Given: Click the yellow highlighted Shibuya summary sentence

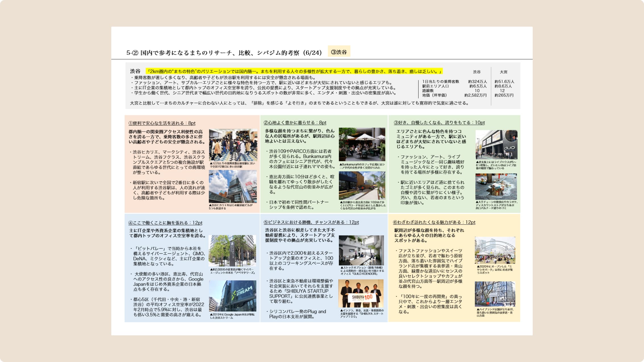Looking at the screenshot, I should (x=294, y=71).
